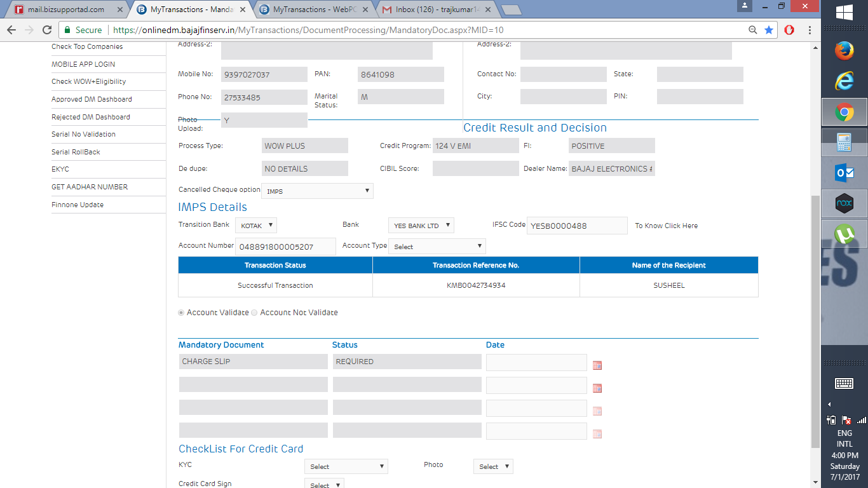Click the bookmark star in address bar
Viewport: 868px width, 488px height.
(x=769, y=30)
